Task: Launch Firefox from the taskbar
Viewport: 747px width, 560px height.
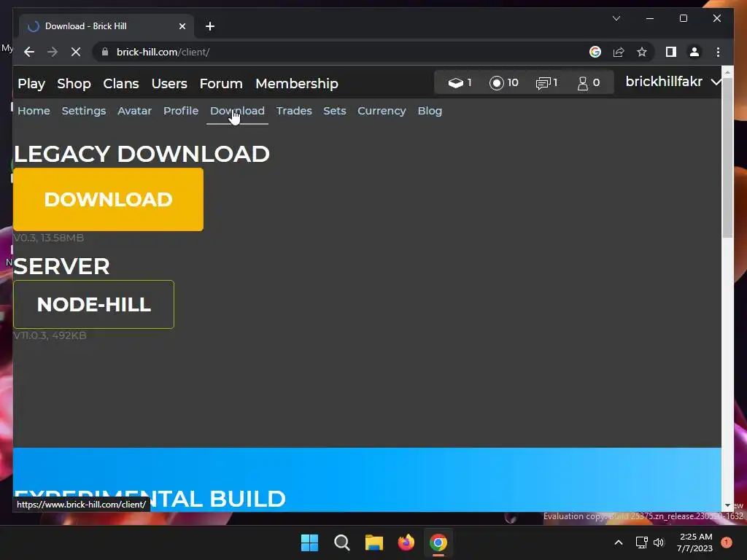Action: tap(406, 542)
